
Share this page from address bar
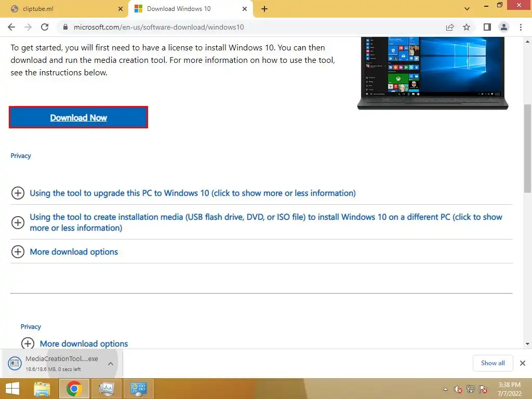coord(450,27)
